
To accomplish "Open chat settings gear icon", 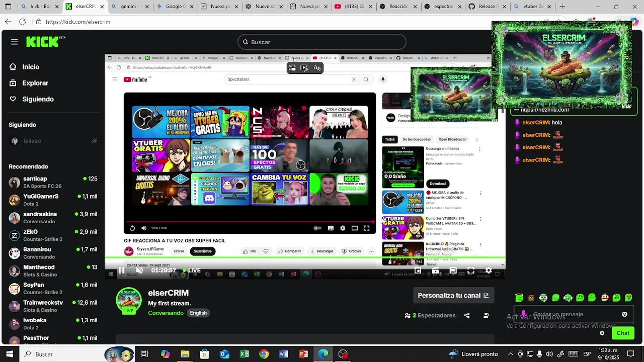I will [x=602, y=333].
